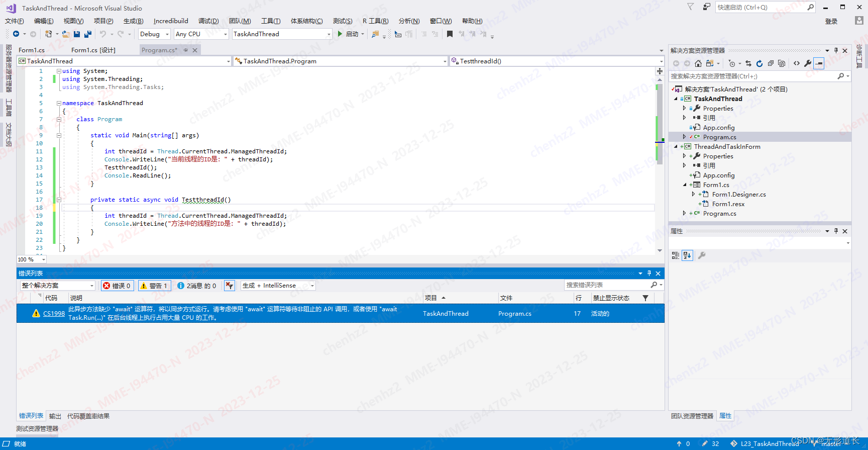Open the TaskAndThread startup project dropdown

[282, 34]
